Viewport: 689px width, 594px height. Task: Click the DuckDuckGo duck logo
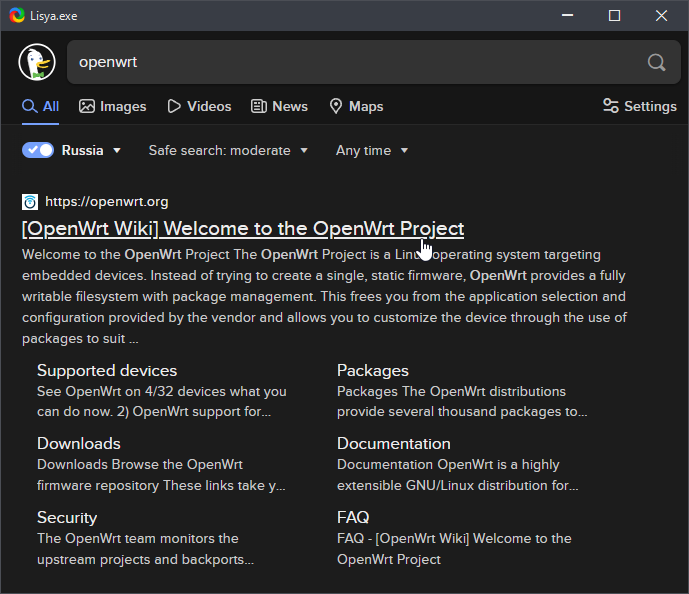37,62
